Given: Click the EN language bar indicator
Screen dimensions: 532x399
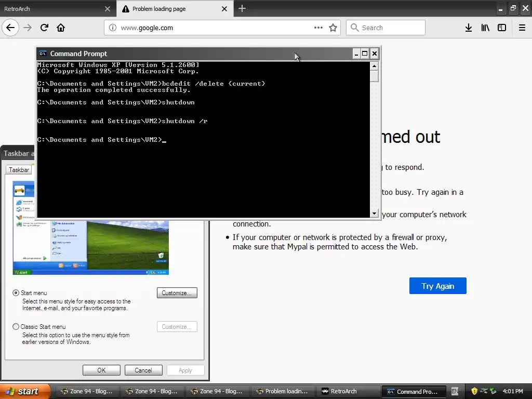Looking at the screenshot, I should pyautogui.click(x=455, y=391).
